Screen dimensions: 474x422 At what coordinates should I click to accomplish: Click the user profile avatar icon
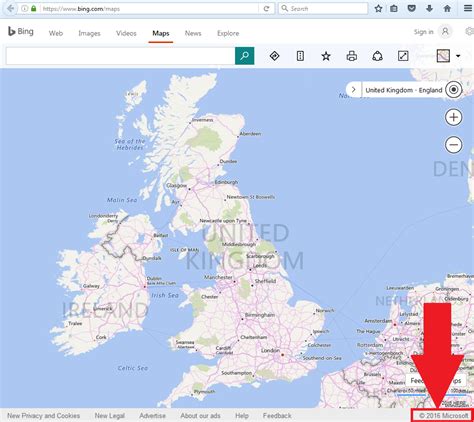click(445, 32)
